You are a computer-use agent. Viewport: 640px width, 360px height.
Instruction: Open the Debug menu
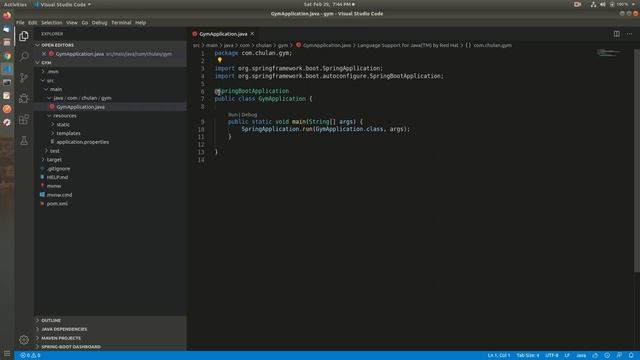point(99,23)
